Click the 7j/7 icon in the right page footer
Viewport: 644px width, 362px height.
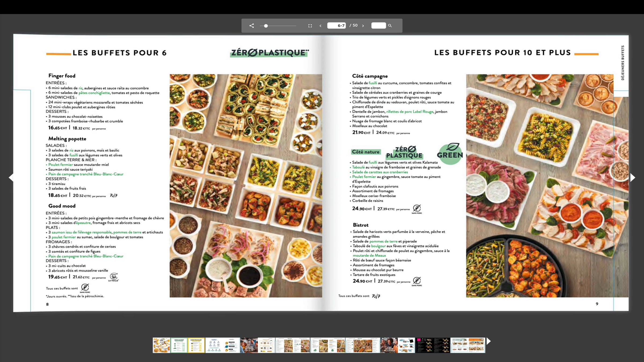(376, 296)
